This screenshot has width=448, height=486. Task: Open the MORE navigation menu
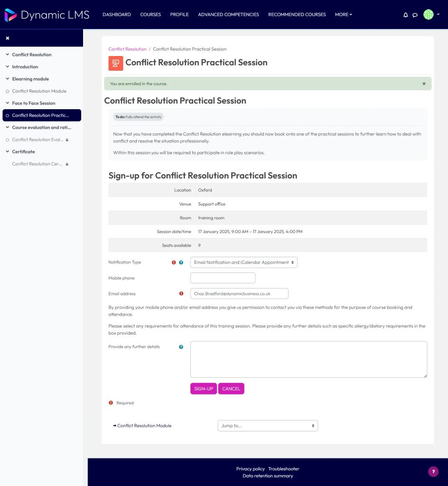[343, 15]
